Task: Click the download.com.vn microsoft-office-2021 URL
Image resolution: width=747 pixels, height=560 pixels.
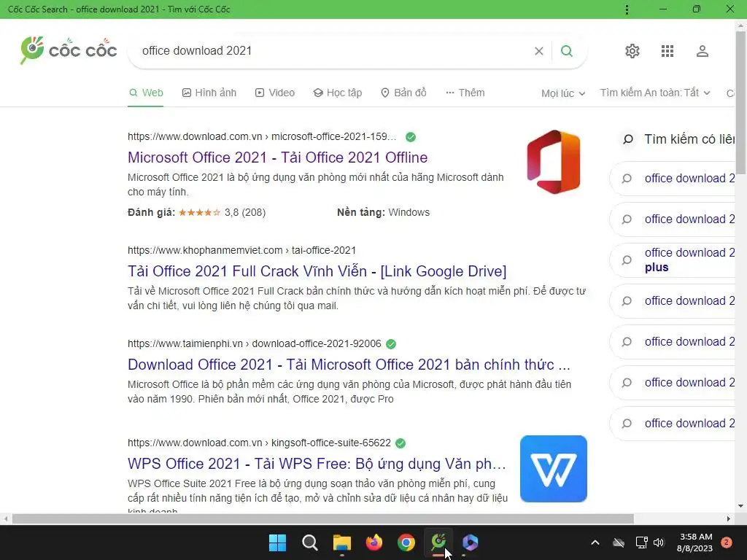Action: pos(262,137)
